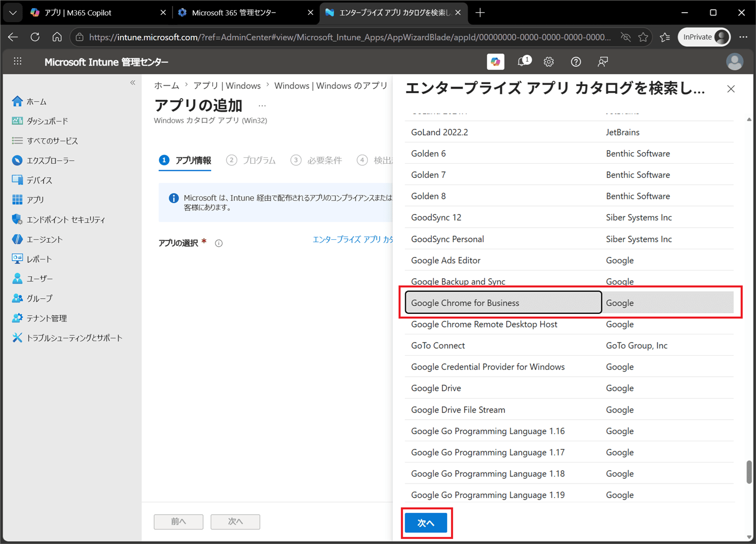Select GoodSync 12 in the catalog
756x544 pixels.
(x=570, y=217)
